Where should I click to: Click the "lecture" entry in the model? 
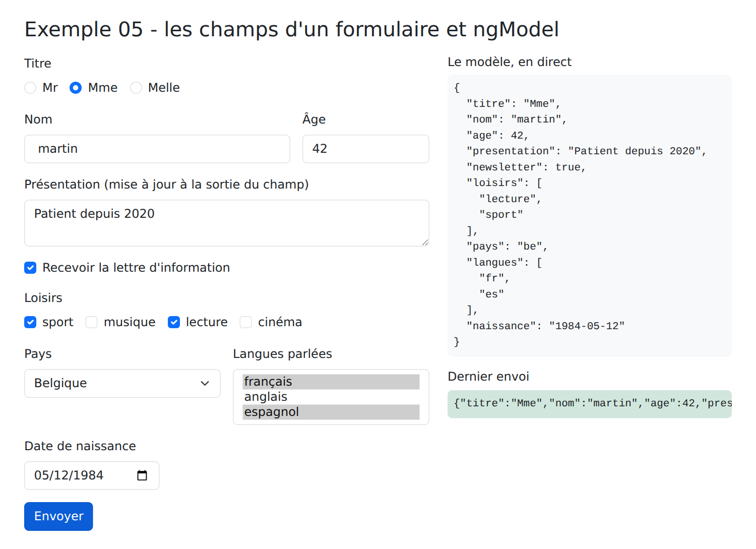point(510,199)
